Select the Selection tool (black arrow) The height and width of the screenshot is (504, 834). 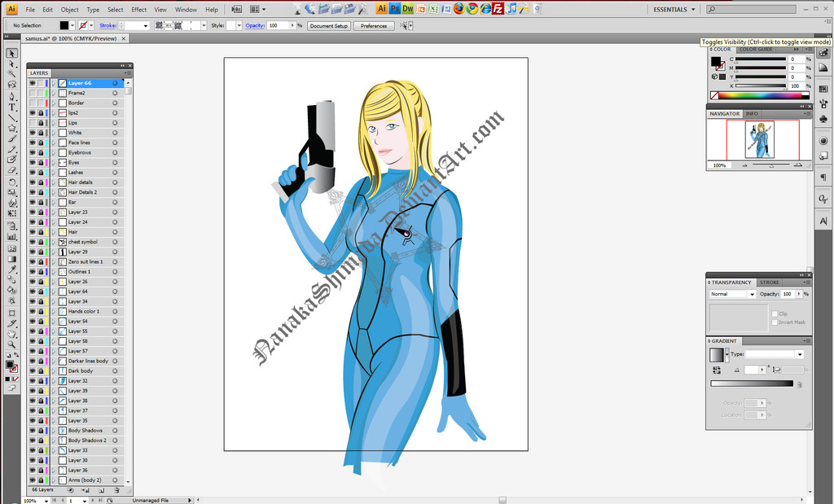[11, 53]
